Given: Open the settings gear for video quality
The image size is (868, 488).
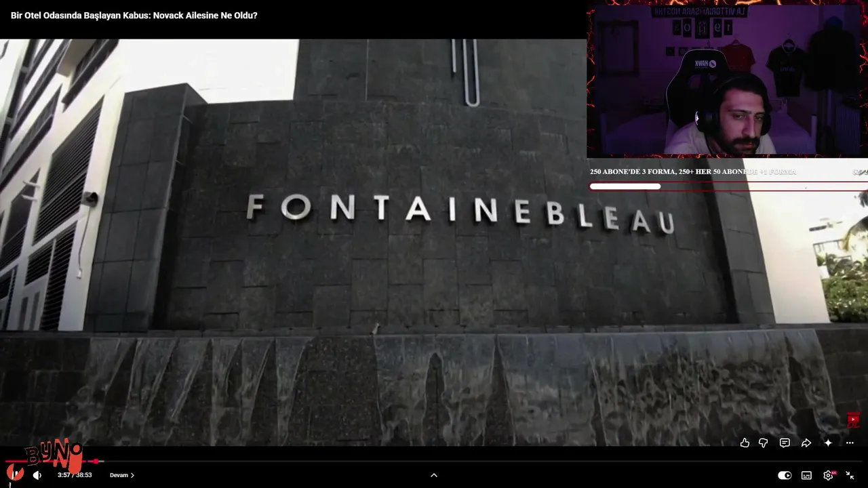Looking at the screenshot, I should click(x=828, y=475).
